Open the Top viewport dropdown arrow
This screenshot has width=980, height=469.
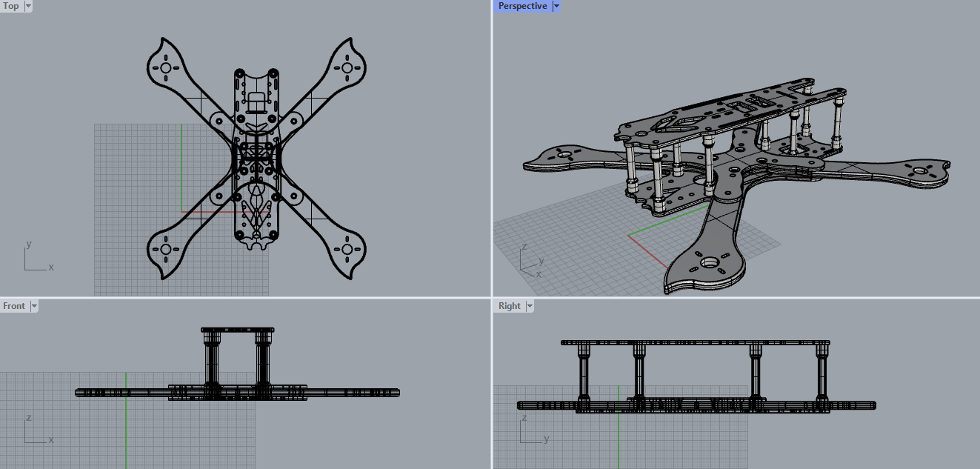(x=28, y=6)
